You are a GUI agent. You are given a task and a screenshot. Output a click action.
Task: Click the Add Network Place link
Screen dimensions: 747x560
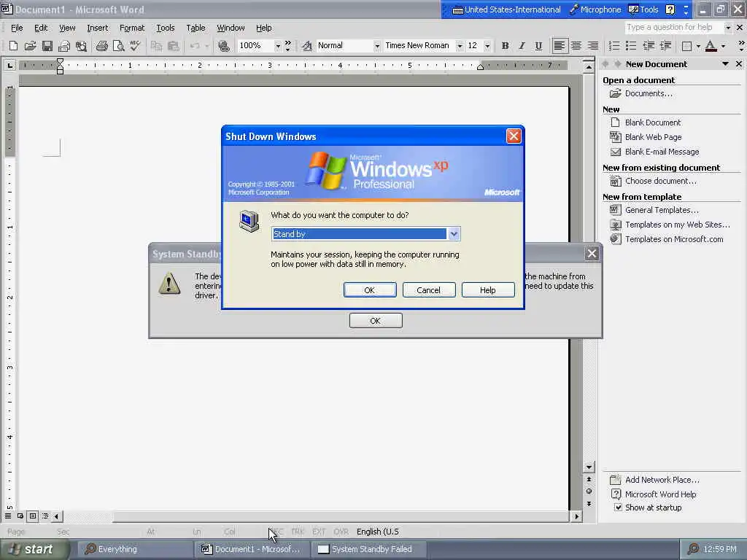point(662,480)
